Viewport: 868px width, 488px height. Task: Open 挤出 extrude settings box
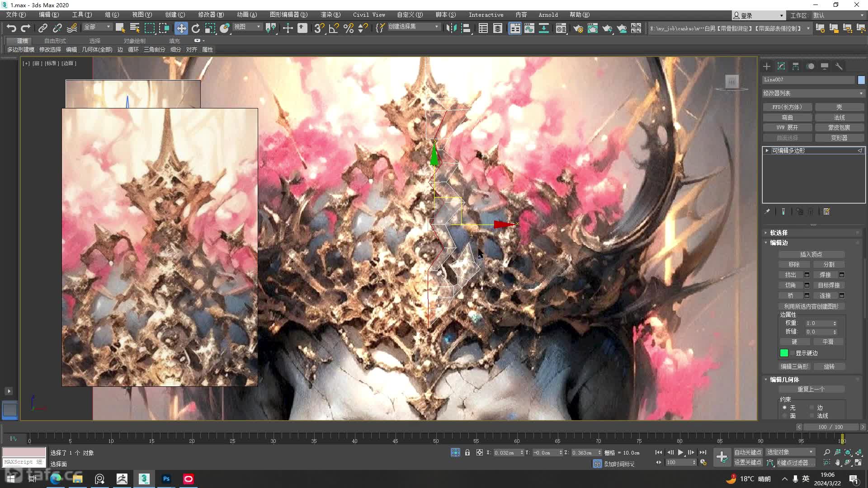click(807, 275)
